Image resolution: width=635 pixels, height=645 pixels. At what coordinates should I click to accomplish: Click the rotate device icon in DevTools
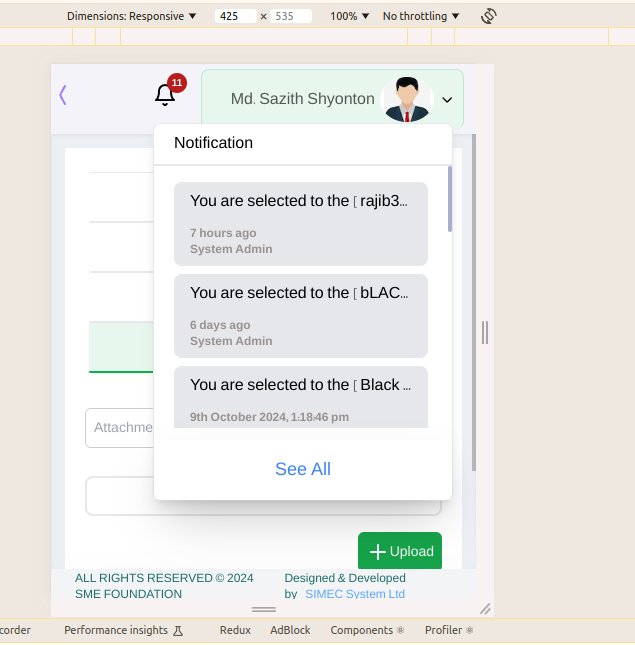[489, 16]
